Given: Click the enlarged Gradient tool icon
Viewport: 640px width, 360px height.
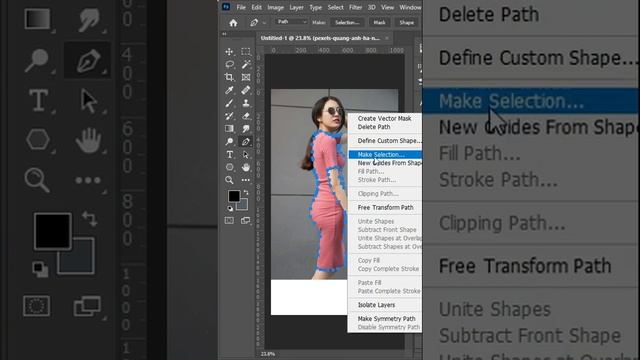Looking at the screenshot, I should [x=38, y=19].
